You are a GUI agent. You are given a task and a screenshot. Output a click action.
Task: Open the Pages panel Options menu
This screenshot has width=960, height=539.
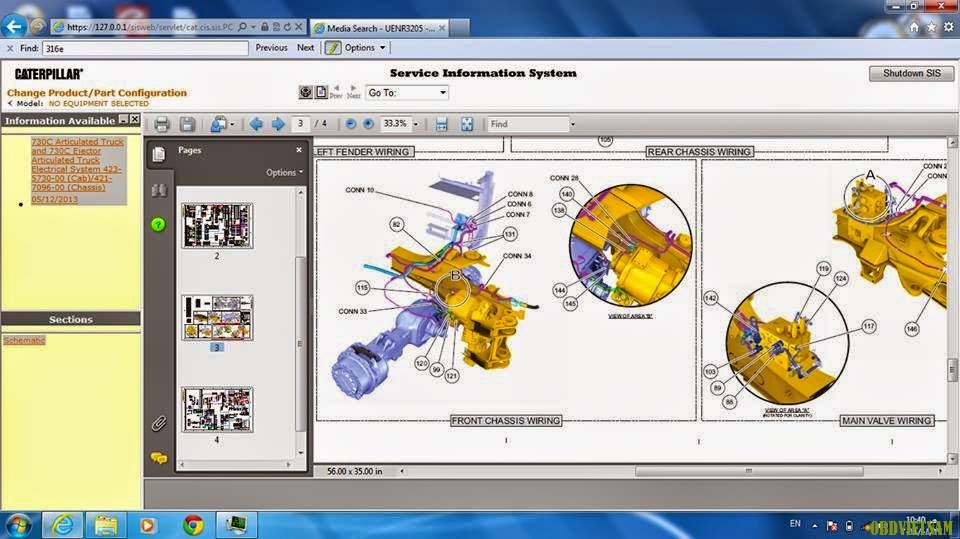284,172
